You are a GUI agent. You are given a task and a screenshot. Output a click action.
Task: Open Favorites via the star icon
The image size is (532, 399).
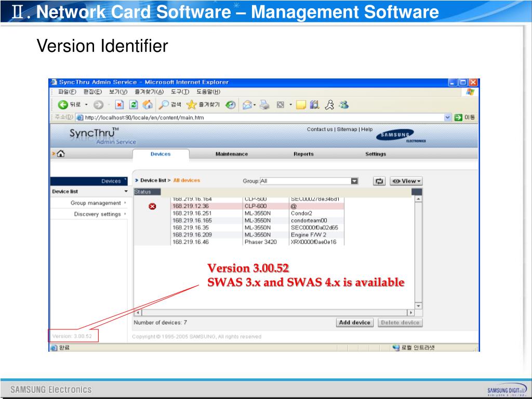tap(191, 105)
